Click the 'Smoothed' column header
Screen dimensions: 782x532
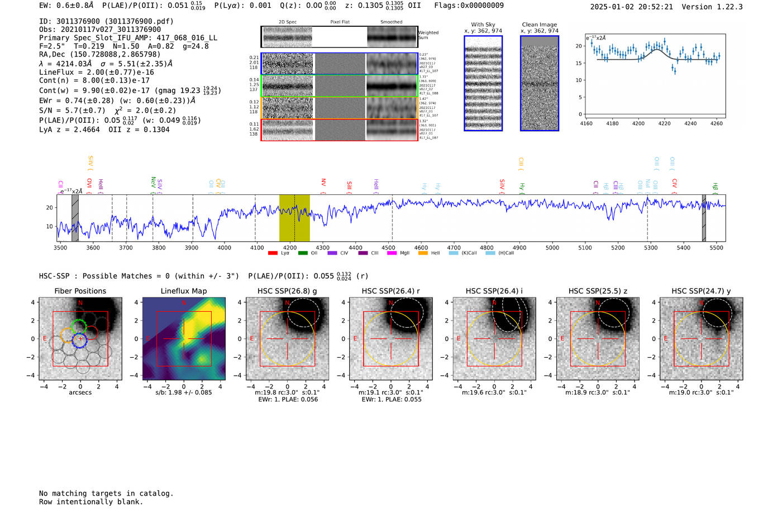[392, 22]
